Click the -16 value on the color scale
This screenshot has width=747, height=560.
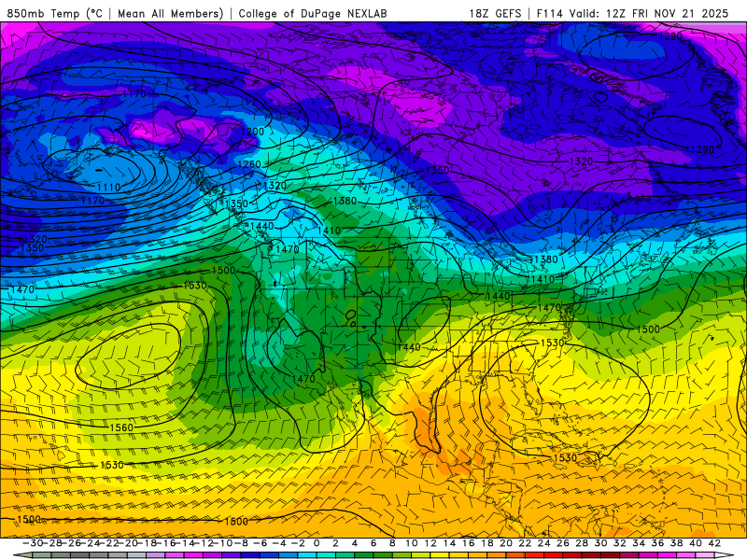coord(165,543)
